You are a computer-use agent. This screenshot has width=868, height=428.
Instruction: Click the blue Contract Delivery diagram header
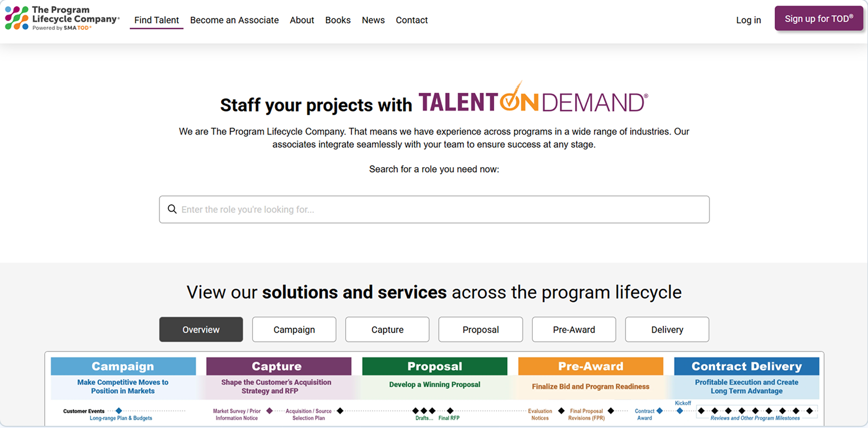tap(746, 366)
